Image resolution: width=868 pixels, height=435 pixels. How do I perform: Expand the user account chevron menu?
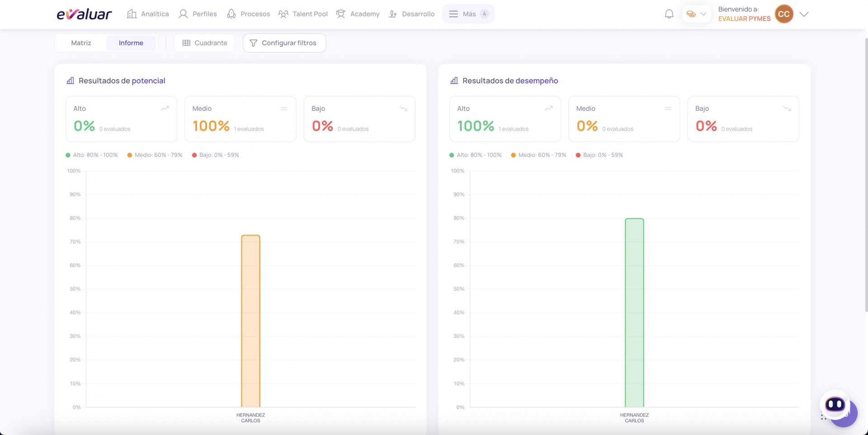[x=804, y=14]
